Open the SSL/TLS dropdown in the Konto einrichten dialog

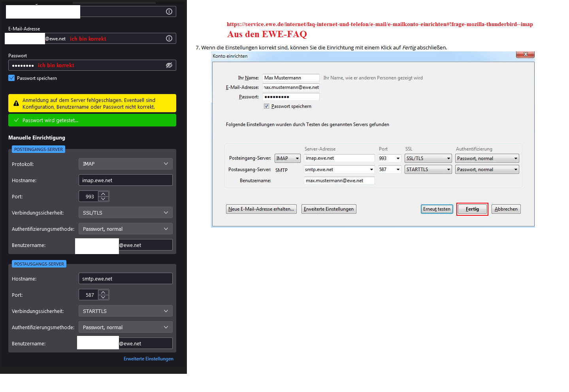(x=428, y=158)
